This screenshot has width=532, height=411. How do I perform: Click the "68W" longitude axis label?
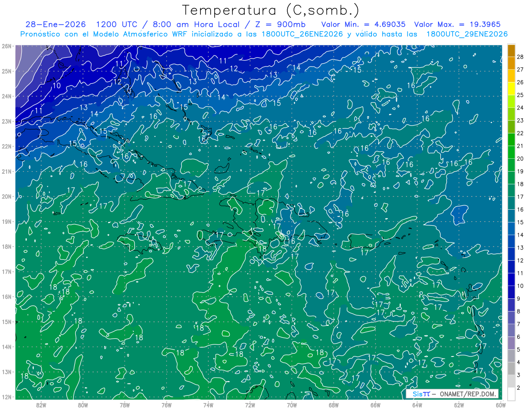tap(334, 405)
